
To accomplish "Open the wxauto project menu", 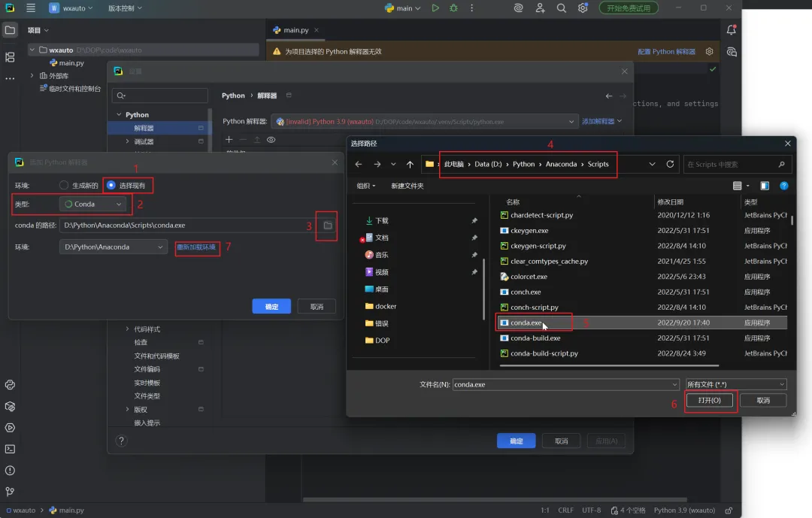I will (x=71, y=8).
